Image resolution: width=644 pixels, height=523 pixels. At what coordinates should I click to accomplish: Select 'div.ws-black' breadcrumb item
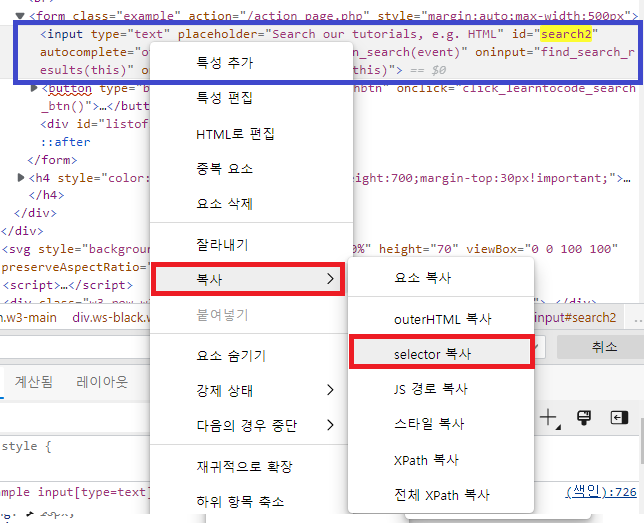click(111, 318)
